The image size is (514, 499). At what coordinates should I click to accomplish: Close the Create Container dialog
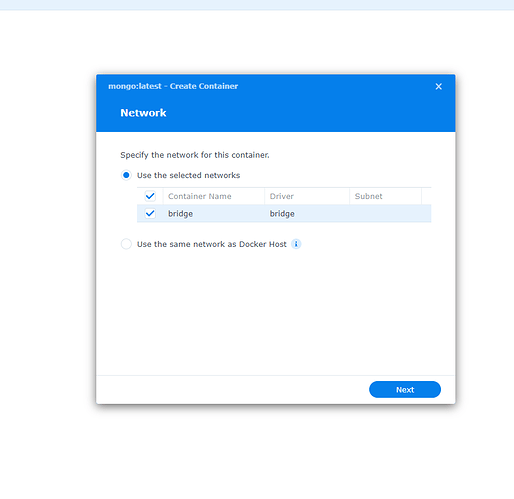pos(438,86)
